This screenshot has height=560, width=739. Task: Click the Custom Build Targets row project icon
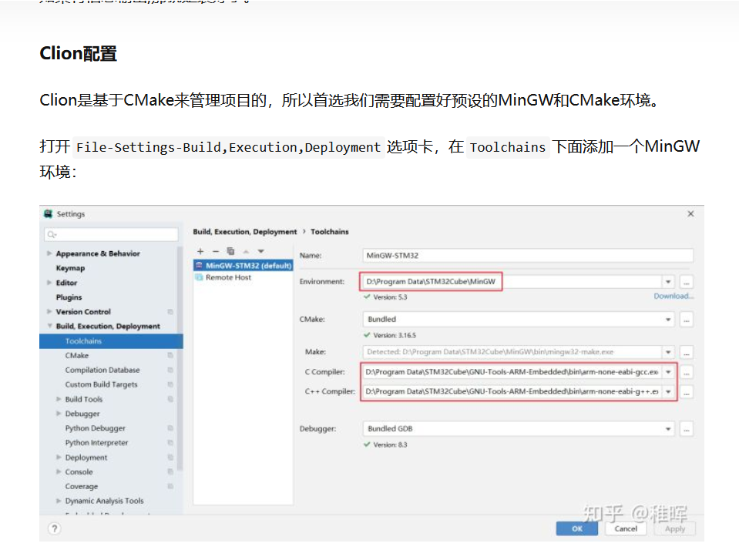click(x=170, y=385)
